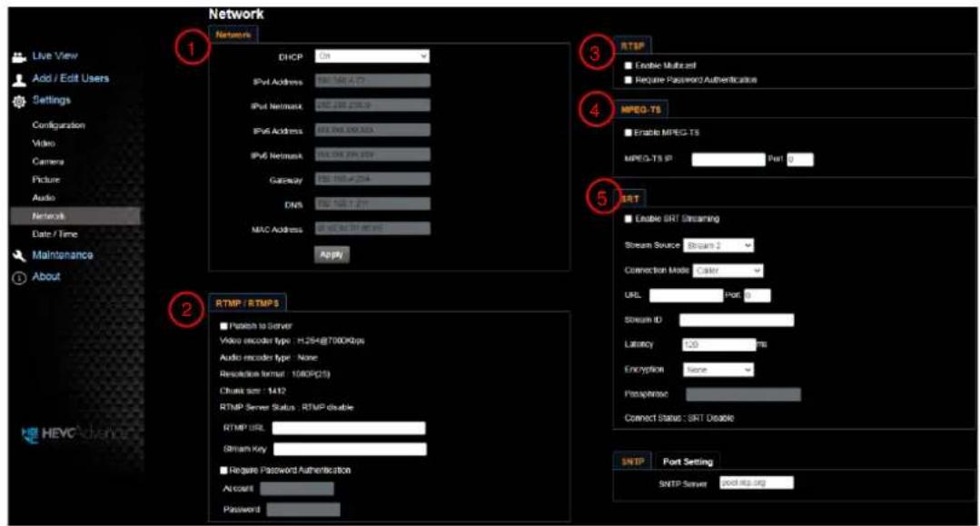Go to Camera settings
This screenshot has width=980, height=526.
pyautogui.click(x=48, y=162)
